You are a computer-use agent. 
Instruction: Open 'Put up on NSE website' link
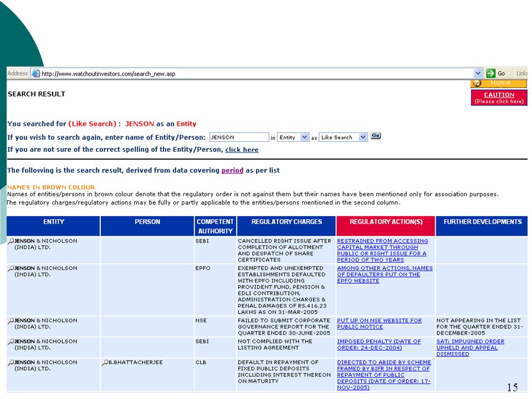[379, 324]
